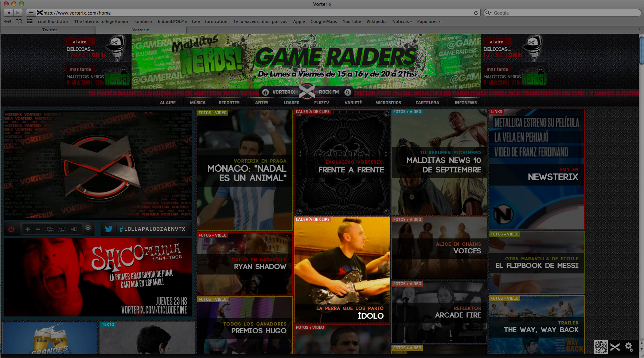
Task: Click the double gears icon at bottom right
Action: 629,347
